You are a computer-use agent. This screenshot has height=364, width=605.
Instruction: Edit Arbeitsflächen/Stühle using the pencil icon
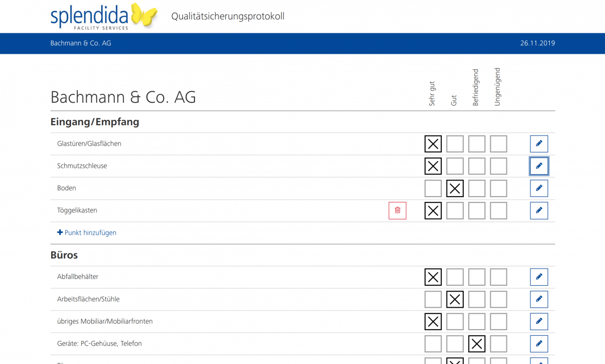click(x=539, y=299)
